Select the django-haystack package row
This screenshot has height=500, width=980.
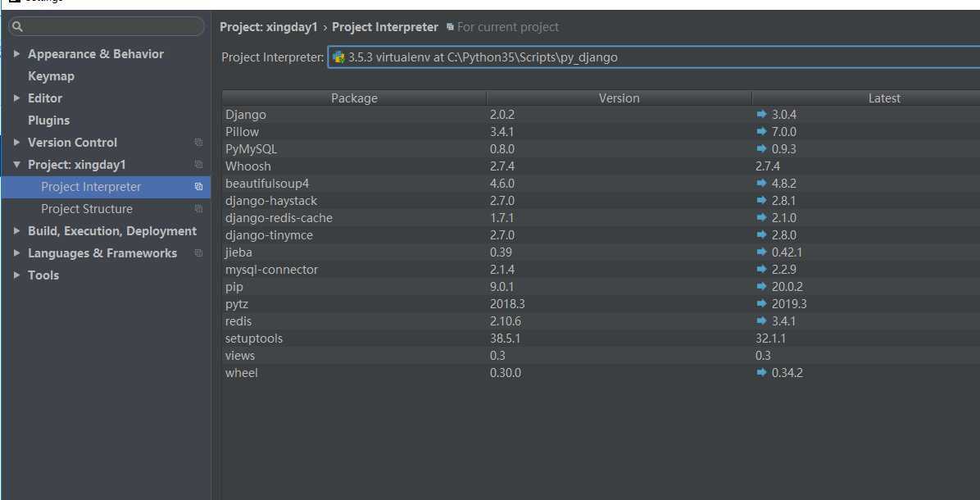tap(601, 201)
